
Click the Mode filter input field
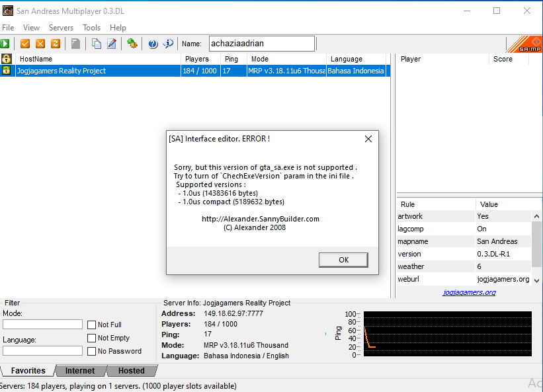point(42,324)
